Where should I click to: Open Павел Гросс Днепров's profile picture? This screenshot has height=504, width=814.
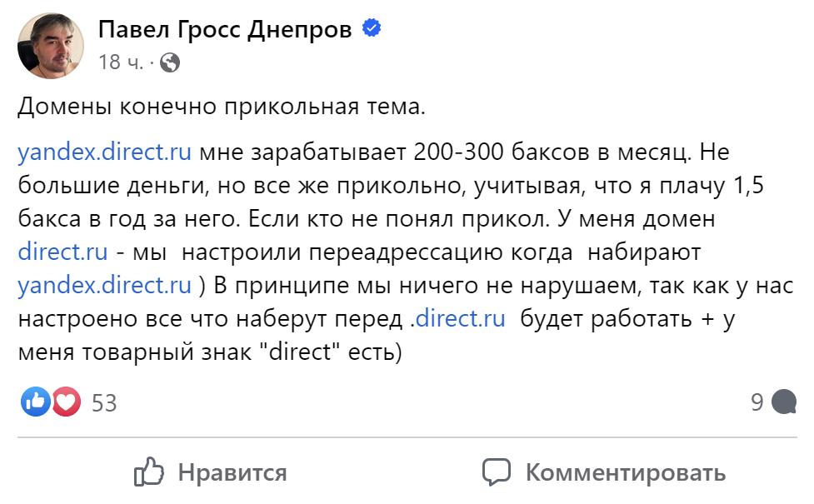[50, 43]
